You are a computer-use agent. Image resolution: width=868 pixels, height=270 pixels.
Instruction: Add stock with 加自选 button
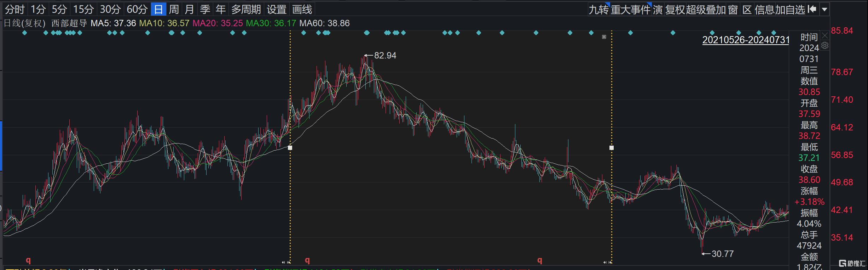pyautogui.click(x=790, y=10)
